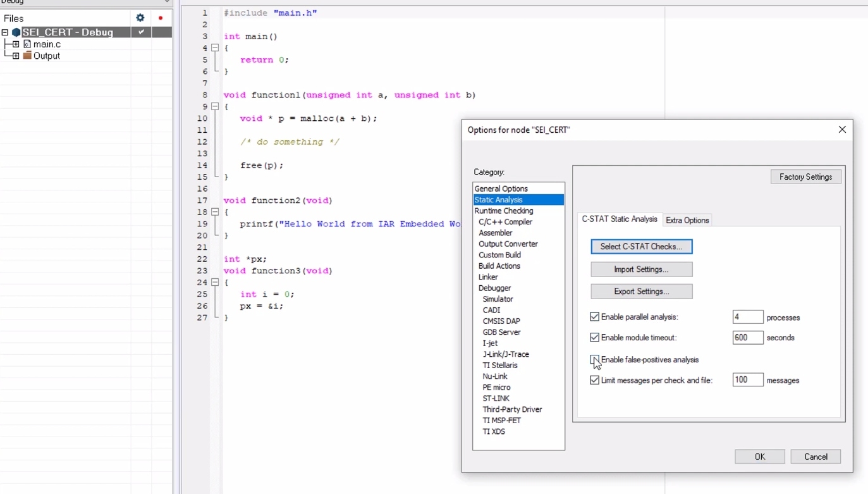Switch to the Extra Options tab
868x494 pixels.
click(687, 220)
